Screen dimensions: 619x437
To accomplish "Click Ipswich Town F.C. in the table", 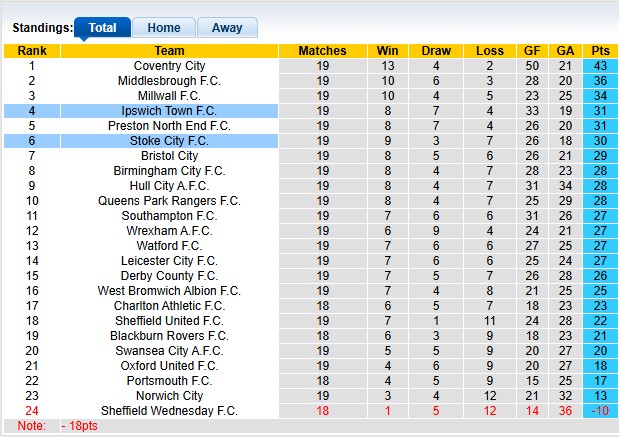I will tap(169, 111).
